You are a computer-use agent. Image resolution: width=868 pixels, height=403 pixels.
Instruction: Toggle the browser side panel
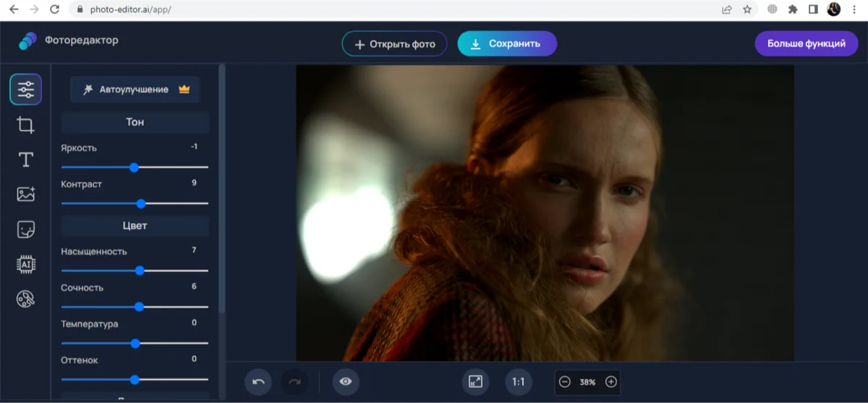(813, 9)
